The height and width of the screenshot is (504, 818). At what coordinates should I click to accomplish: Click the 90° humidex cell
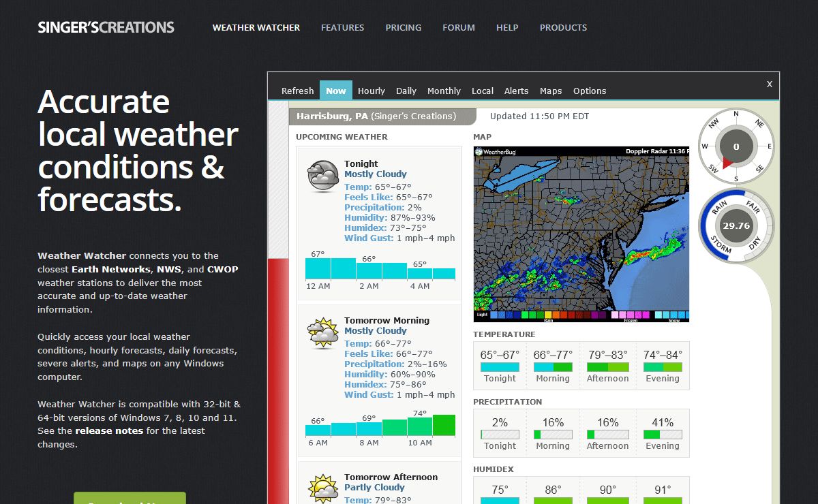(608, 490)
